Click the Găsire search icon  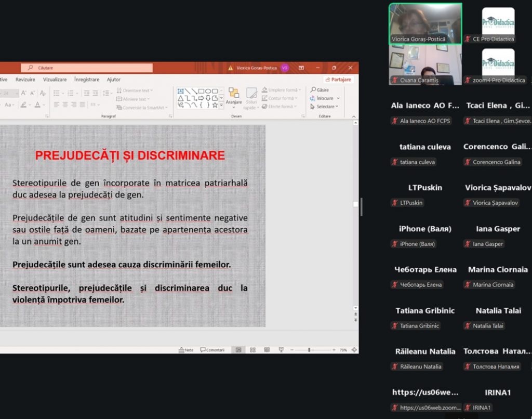313,90
